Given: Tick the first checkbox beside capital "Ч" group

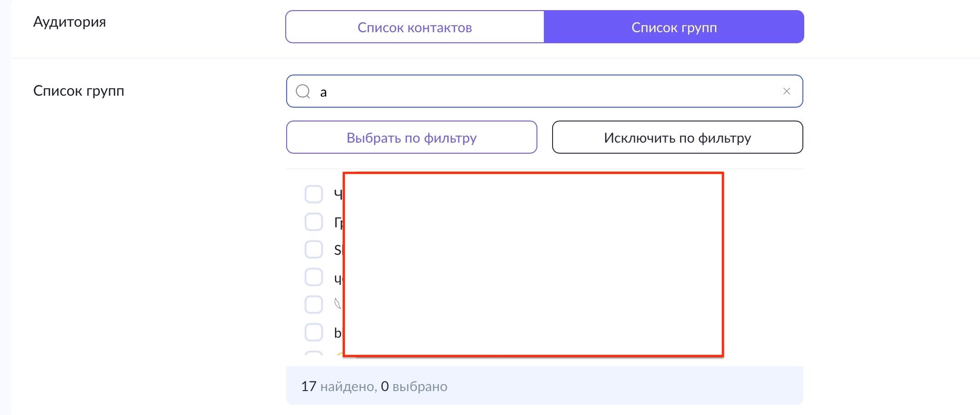Looking at the screenshot, I should pyautogui.click(x=314, y=194).
